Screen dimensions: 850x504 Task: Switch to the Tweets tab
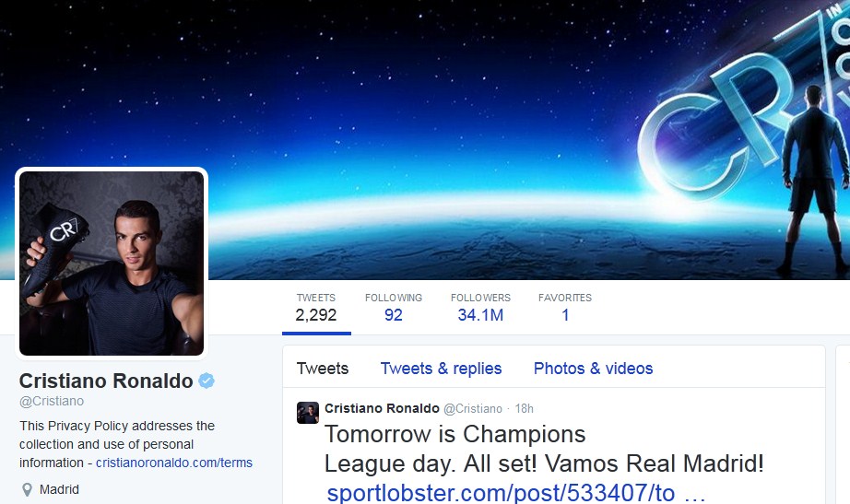(x=323, y=369)
